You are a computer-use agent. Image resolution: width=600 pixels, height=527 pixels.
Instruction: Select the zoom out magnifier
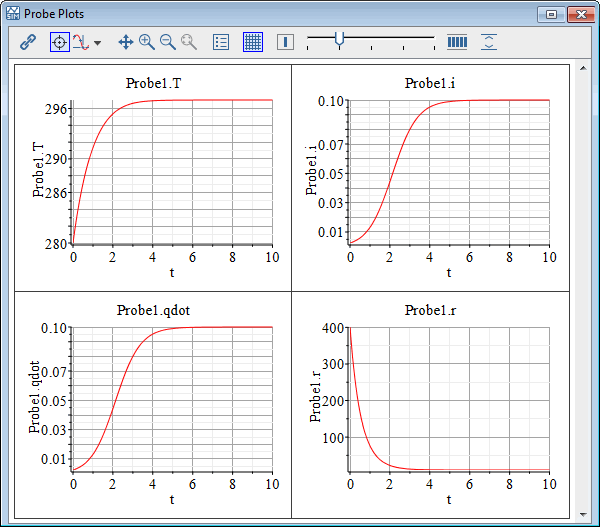tap(168, 42)
